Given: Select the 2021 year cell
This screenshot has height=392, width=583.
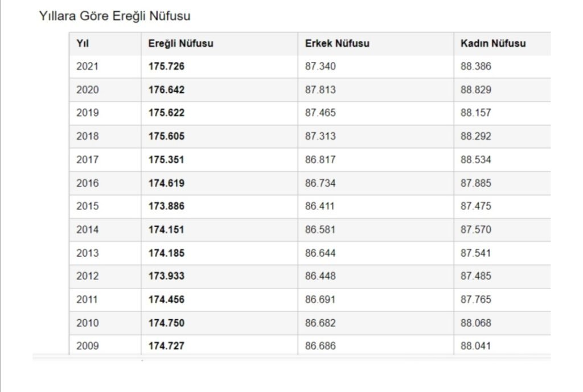Looking at the screenshot, I should pyautogui.click(x=87, y=67).
